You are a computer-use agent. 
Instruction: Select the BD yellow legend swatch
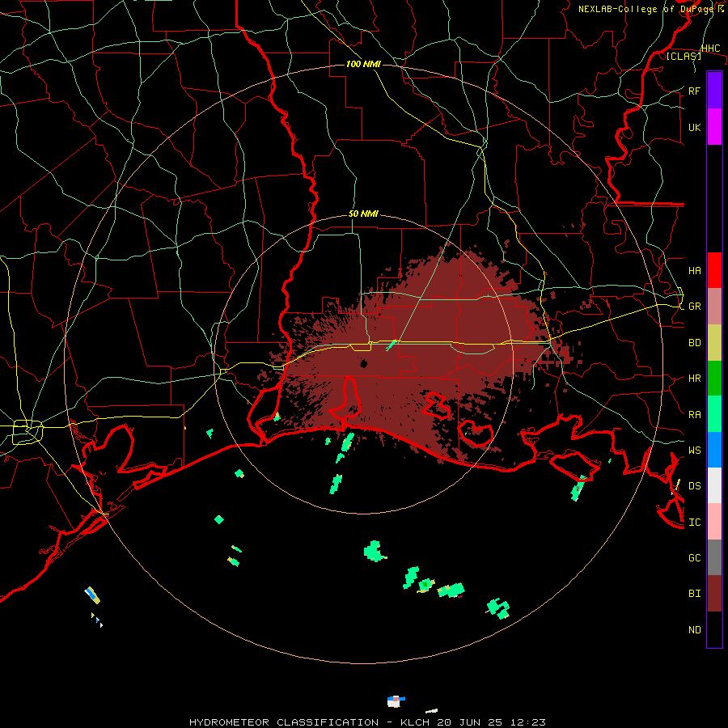click(714, 343)
